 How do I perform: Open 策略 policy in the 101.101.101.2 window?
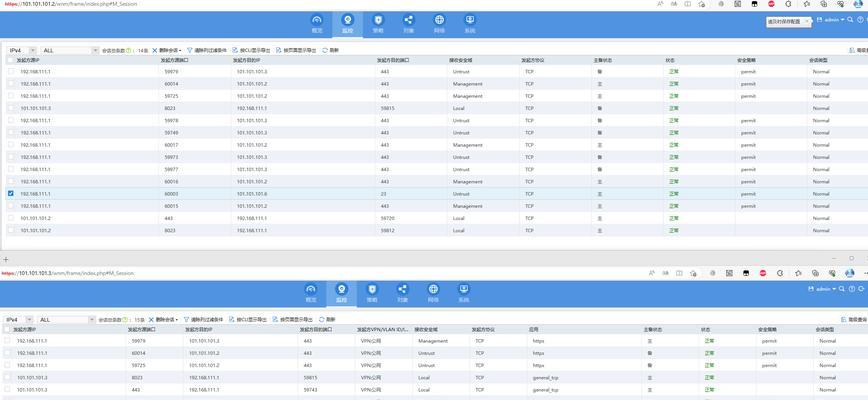[x=378, y=24]
